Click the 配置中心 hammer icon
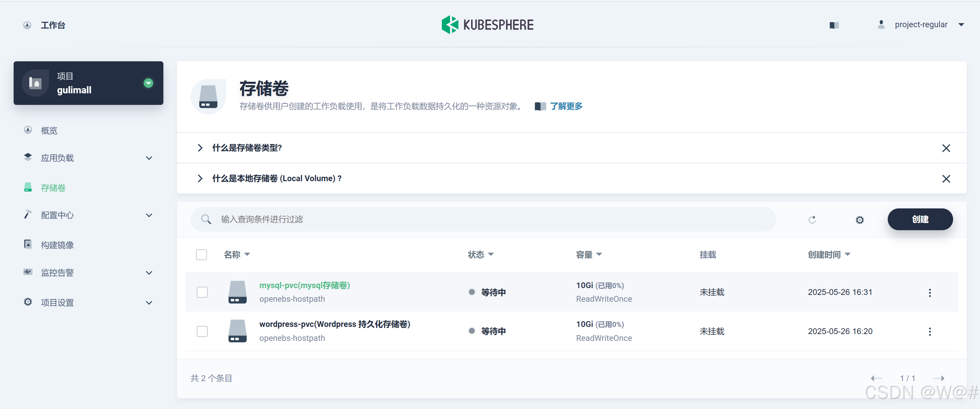This screenshot has height=409, width=980. [28, 215]
